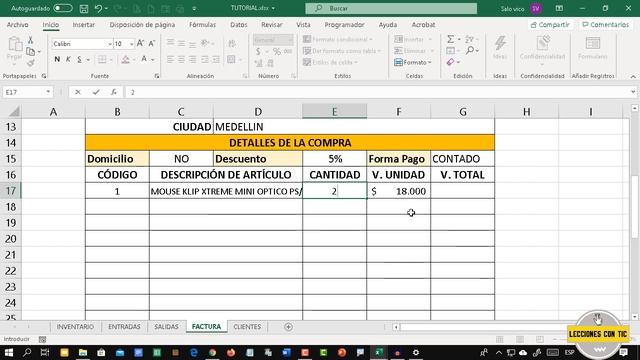Click the font color A swatch
Screen dimensions: 640x360
(x=144, y=60)
